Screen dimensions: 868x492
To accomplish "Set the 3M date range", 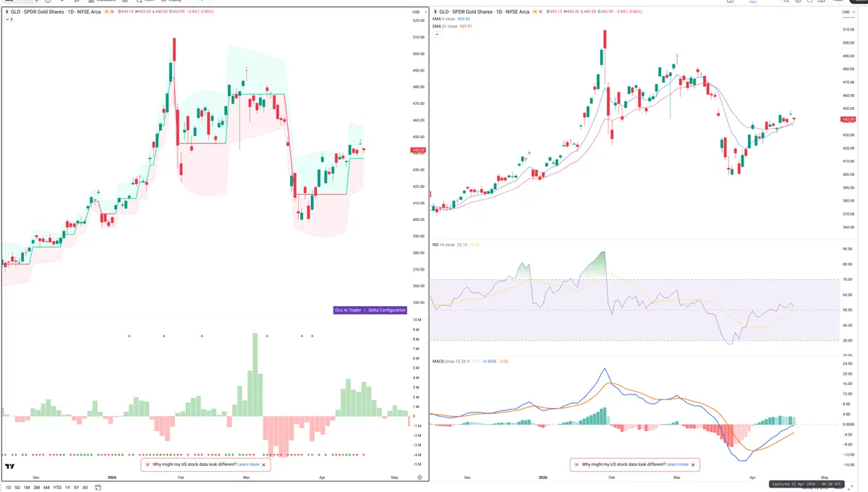I will pyautogui.click(x=36, y=488).
